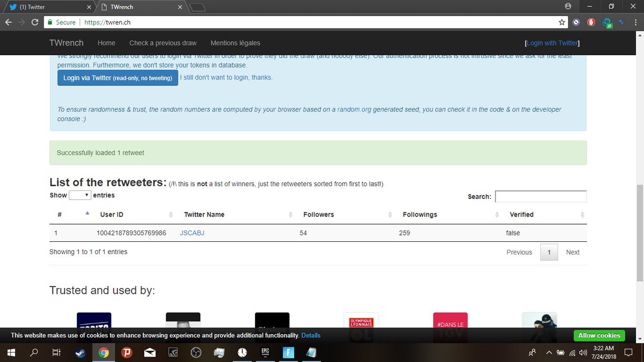Open the extension icon with the JP badge
Viewport: 644px width, 362px height.
(x=607, y=23)
